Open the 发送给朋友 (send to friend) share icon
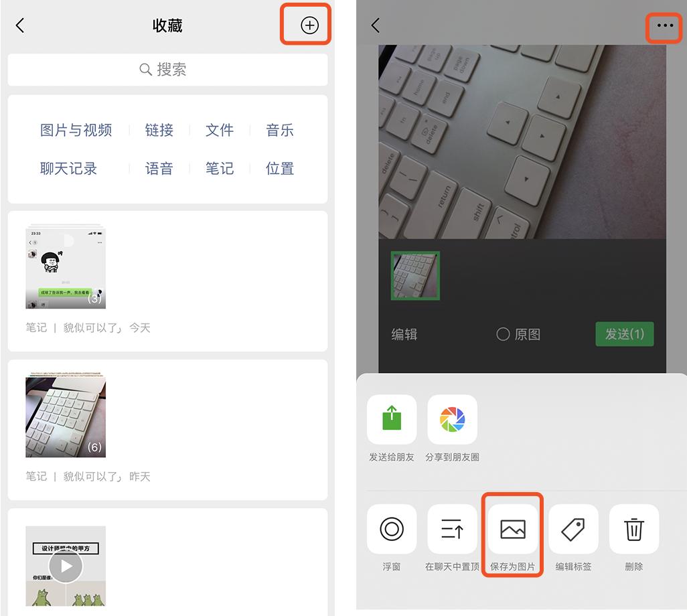687x616 pixels. tap(392, 420)
